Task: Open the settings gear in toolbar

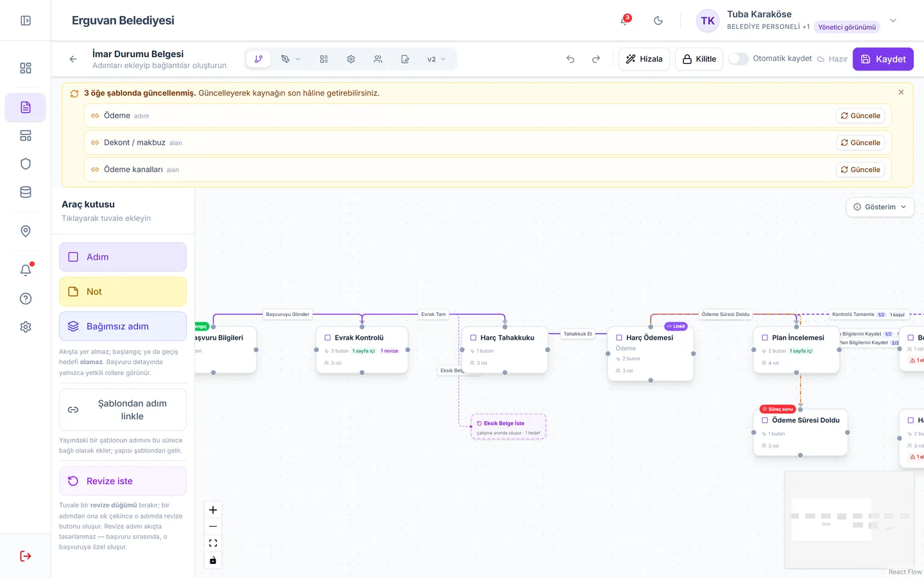Action: [x=351, y=59]
